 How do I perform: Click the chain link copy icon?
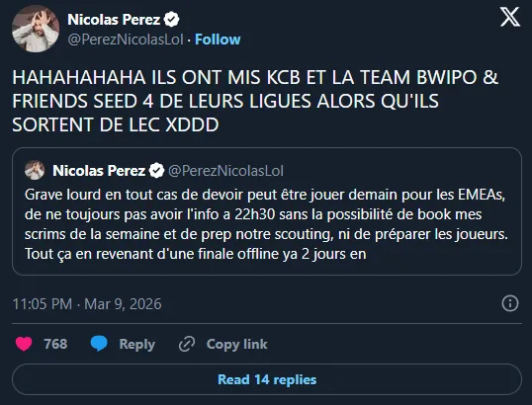pyautogui.click(x=187, y=344)
